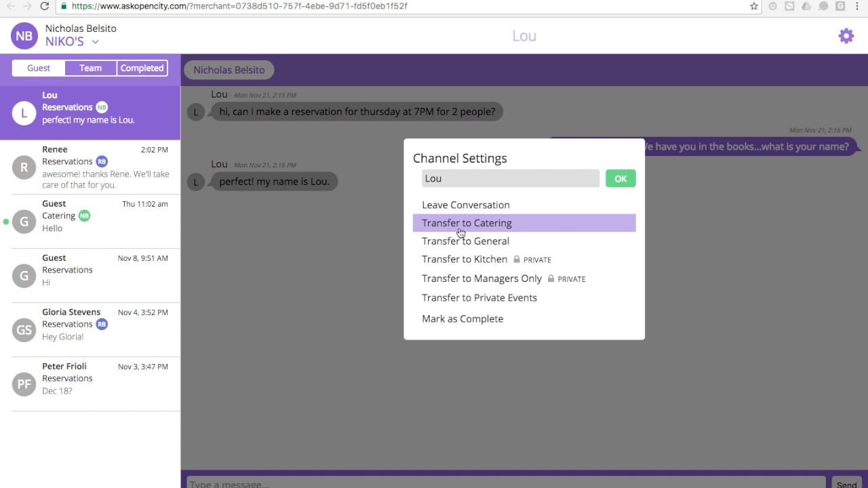Screen dimensions: 868x488
Task: Click the PF avatar for Peter Frioli
Action: [24, 384]
